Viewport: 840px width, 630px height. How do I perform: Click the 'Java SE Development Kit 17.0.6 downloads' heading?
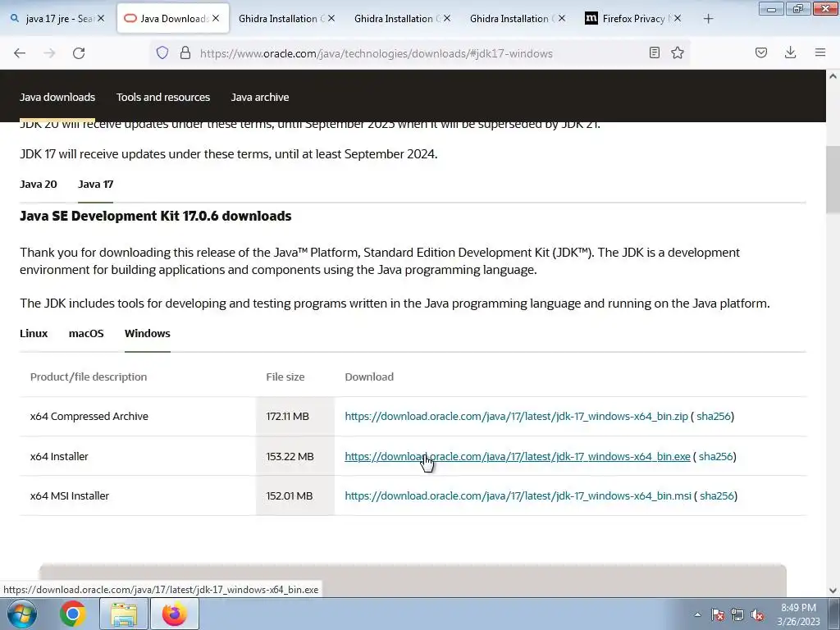(155, 216)
